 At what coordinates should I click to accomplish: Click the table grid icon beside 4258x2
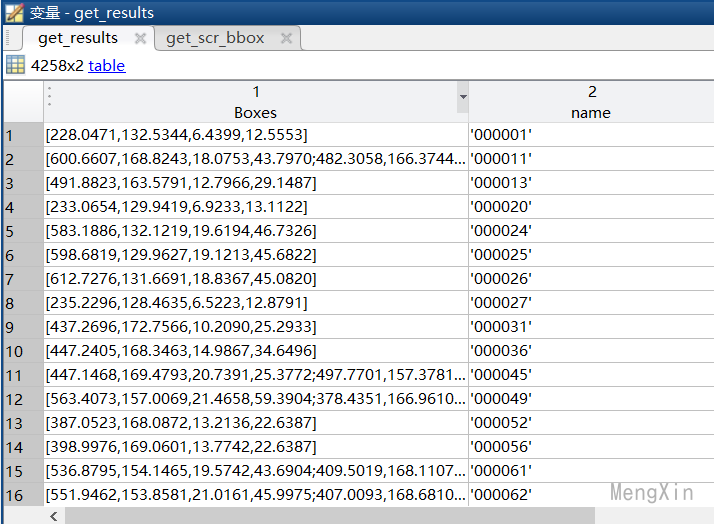(x=15, y=65)
